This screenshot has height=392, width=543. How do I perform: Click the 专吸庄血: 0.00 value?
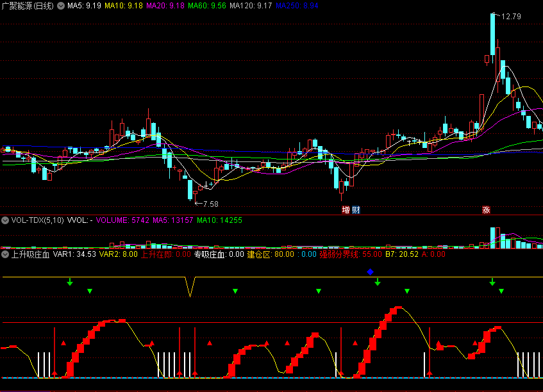[x=219, y=254]
